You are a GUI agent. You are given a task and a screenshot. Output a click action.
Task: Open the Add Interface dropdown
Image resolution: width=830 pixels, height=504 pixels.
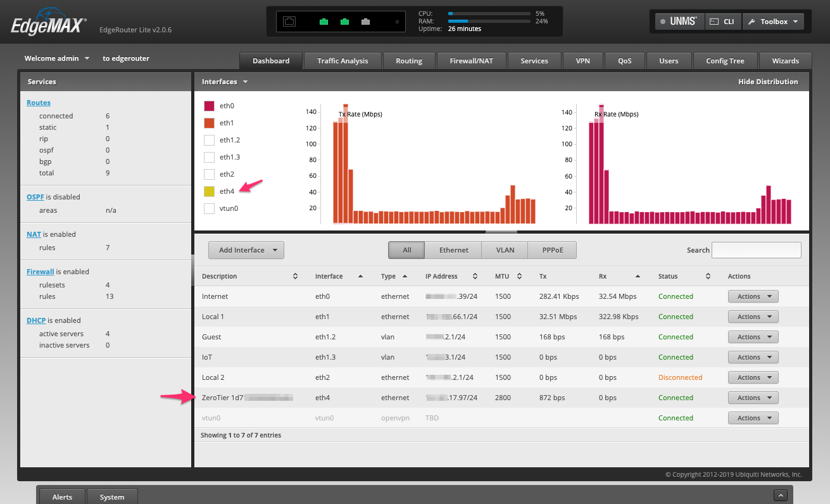246,250
